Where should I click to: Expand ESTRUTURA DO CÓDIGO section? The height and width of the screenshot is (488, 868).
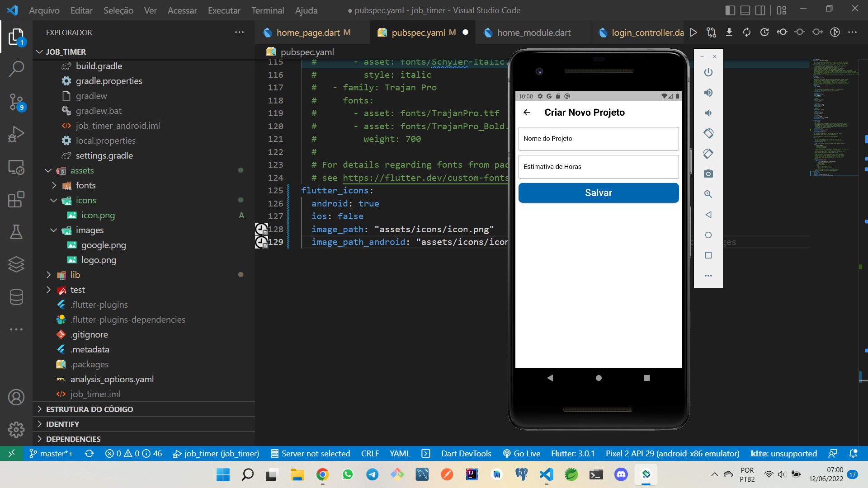point(90,409)
